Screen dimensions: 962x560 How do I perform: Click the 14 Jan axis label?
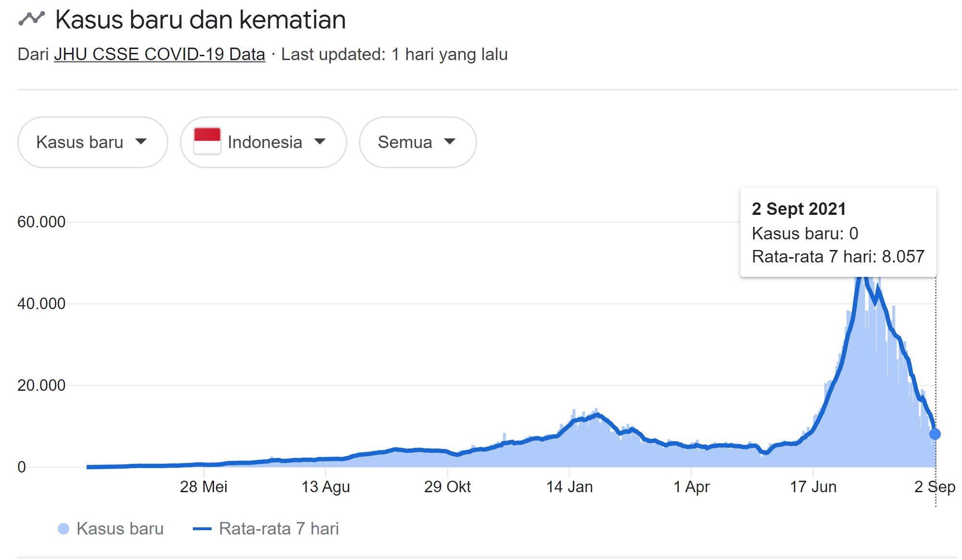569,487
